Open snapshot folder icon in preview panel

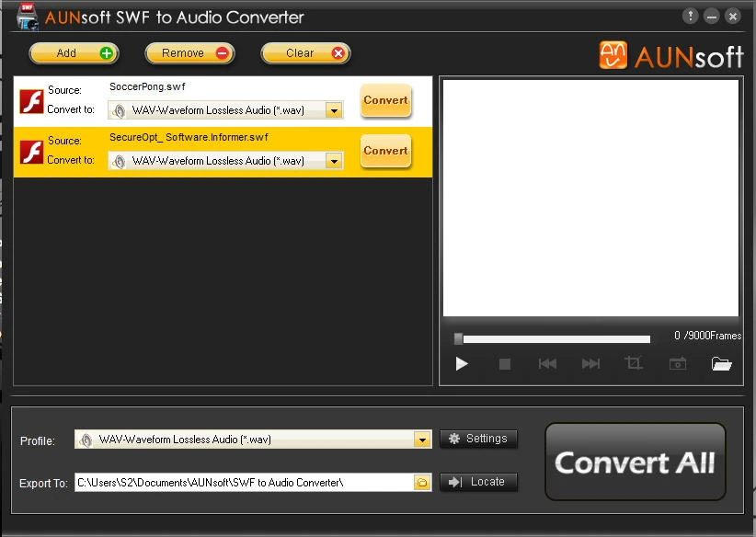722,364
